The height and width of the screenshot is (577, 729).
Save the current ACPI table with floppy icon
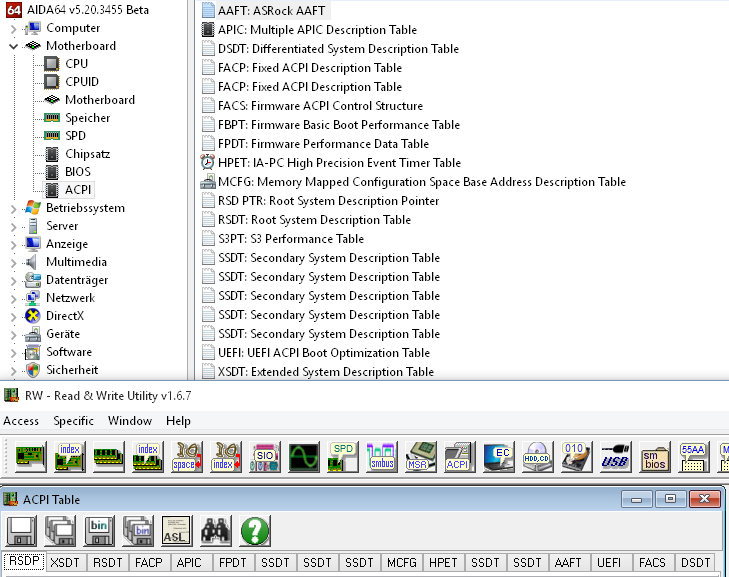coord(21,531)
